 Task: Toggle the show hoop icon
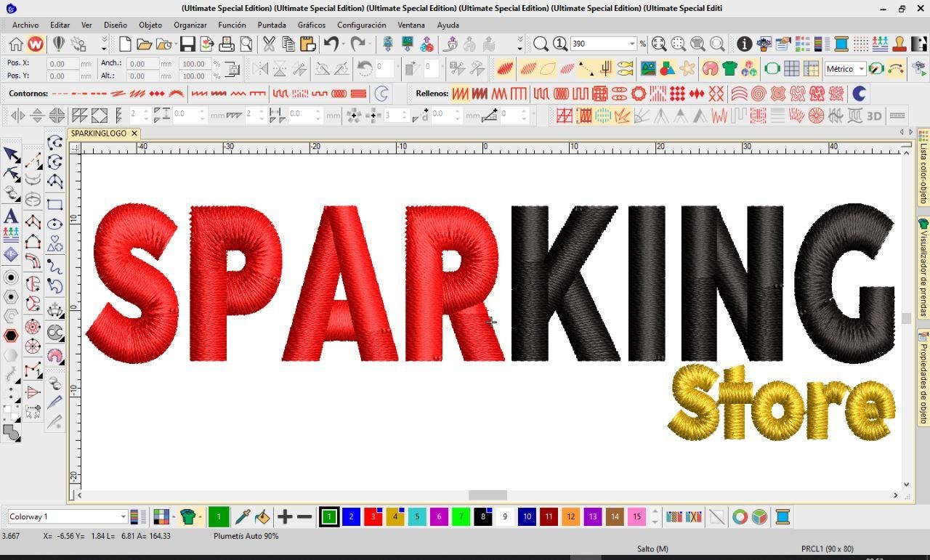(x=772, y=69)
